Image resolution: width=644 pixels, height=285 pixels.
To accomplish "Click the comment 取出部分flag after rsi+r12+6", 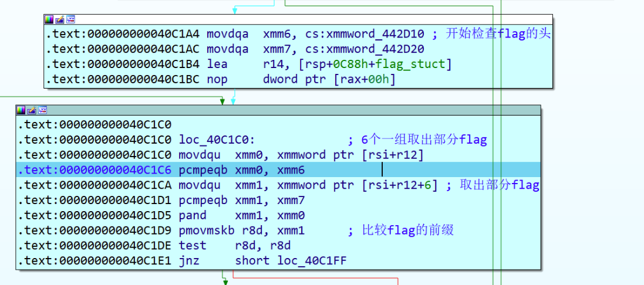I will (x=500, y=185).
